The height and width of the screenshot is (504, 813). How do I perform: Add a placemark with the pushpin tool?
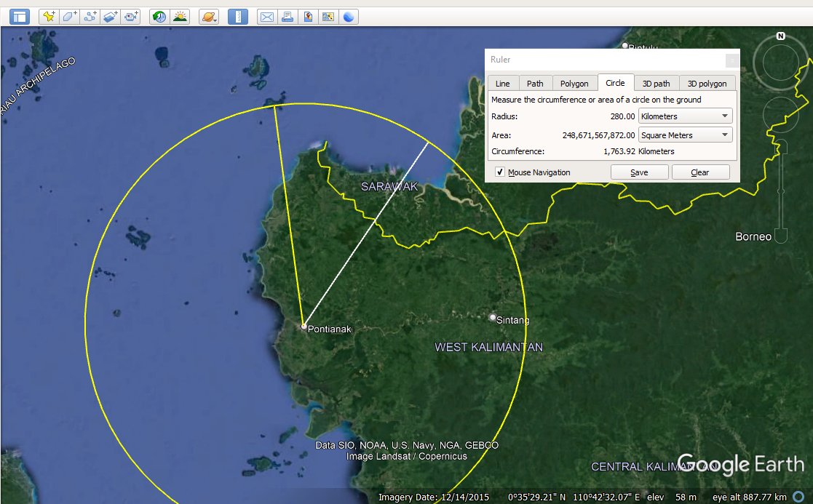(x=49, y=17)
